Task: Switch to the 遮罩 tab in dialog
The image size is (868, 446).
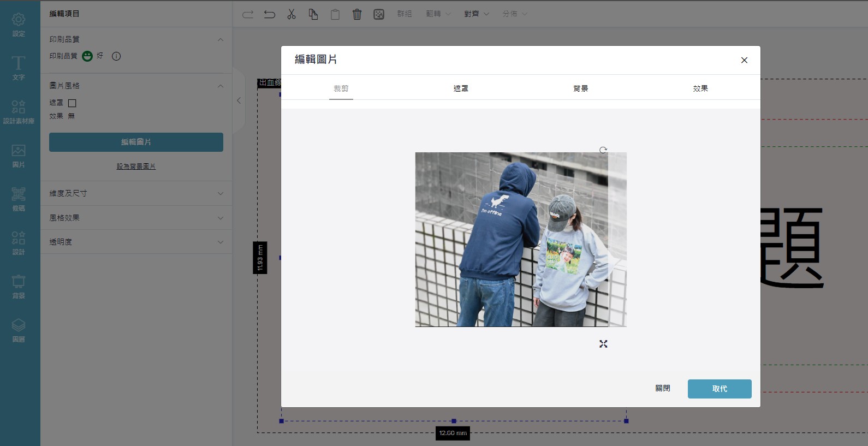Action: tap(461, 88)
